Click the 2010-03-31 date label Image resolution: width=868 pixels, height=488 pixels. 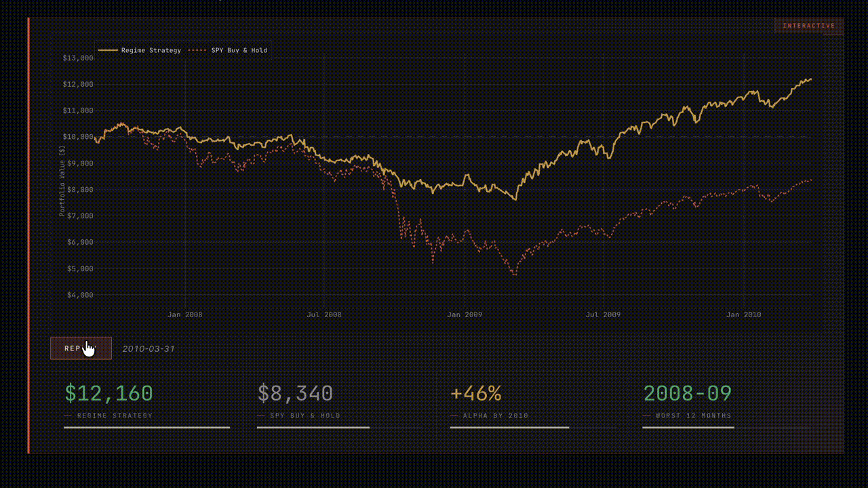tap(149, 348)
